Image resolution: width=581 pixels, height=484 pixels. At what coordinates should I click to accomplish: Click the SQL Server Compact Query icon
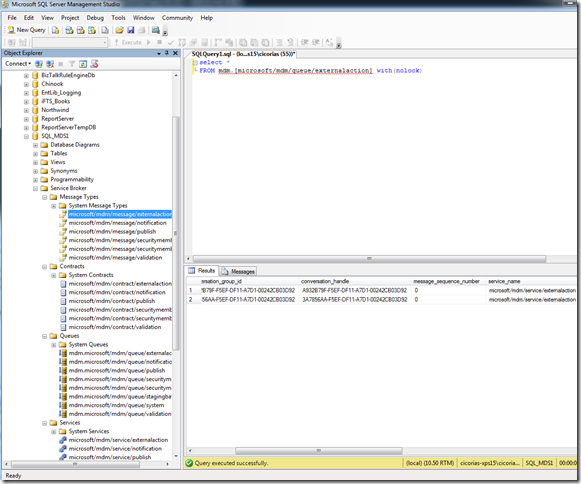pyautogui.click(x=105, y=30)
